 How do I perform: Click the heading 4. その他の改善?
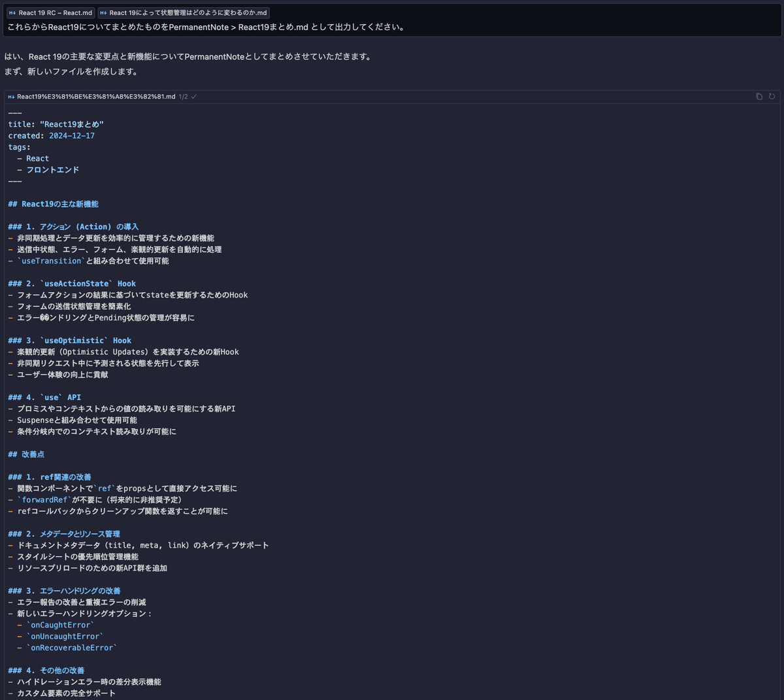[x=46, y=671]
